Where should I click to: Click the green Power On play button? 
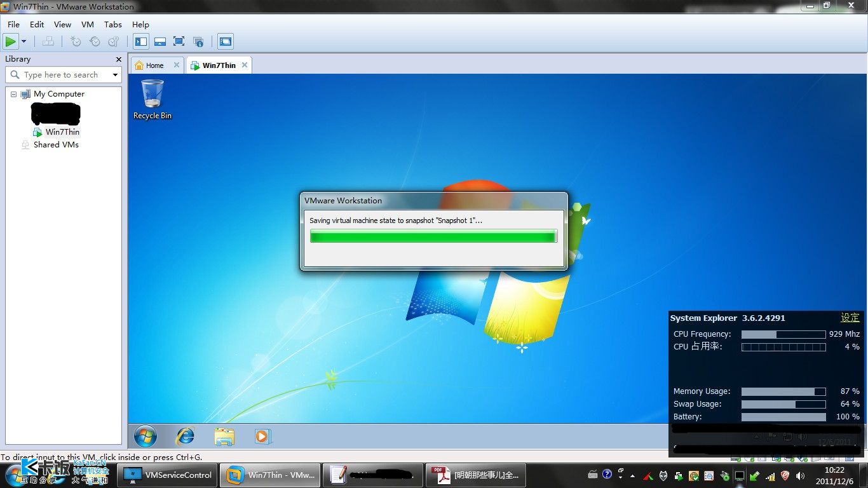10,41
